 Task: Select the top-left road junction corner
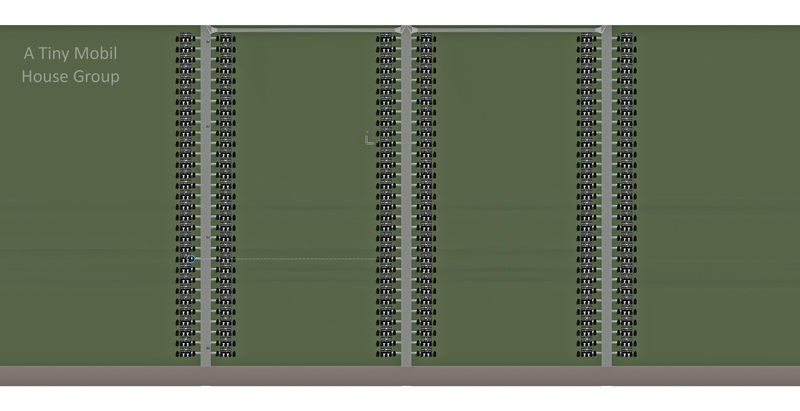[206, 30]
